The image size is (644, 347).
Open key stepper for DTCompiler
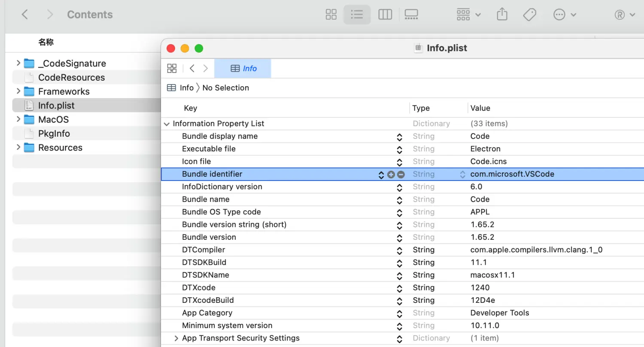[x=399, y=250]
